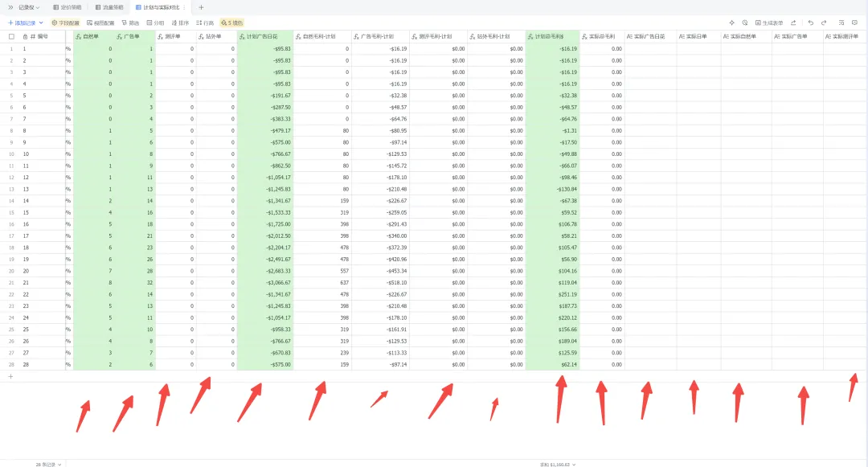Switch to the 定价策略 tab

click(x=67, y=7)
